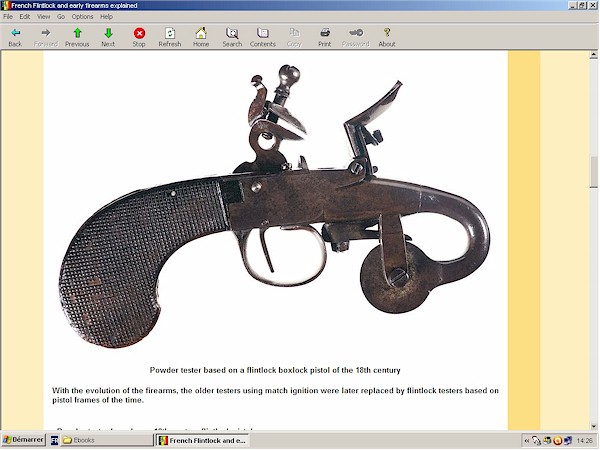
Task: Restore down the ebook window
Action: 582,5
